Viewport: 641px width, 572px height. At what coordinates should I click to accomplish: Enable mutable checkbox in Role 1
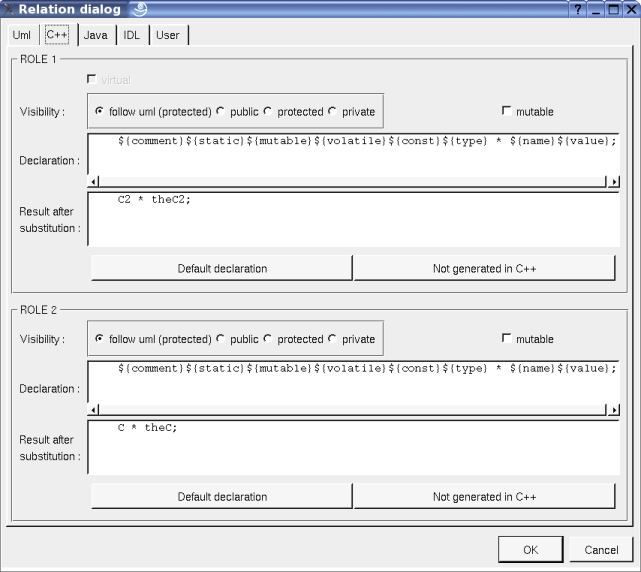tap(507, 111)
